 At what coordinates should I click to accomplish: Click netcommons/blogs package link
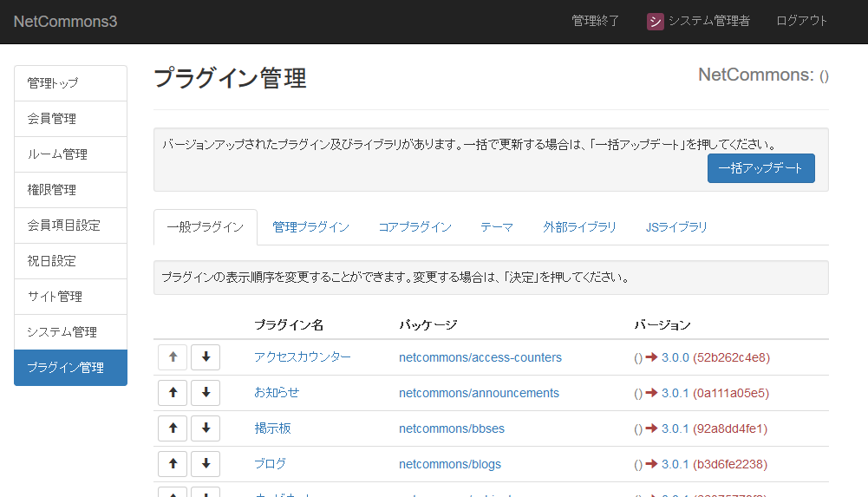coord(449,464)
